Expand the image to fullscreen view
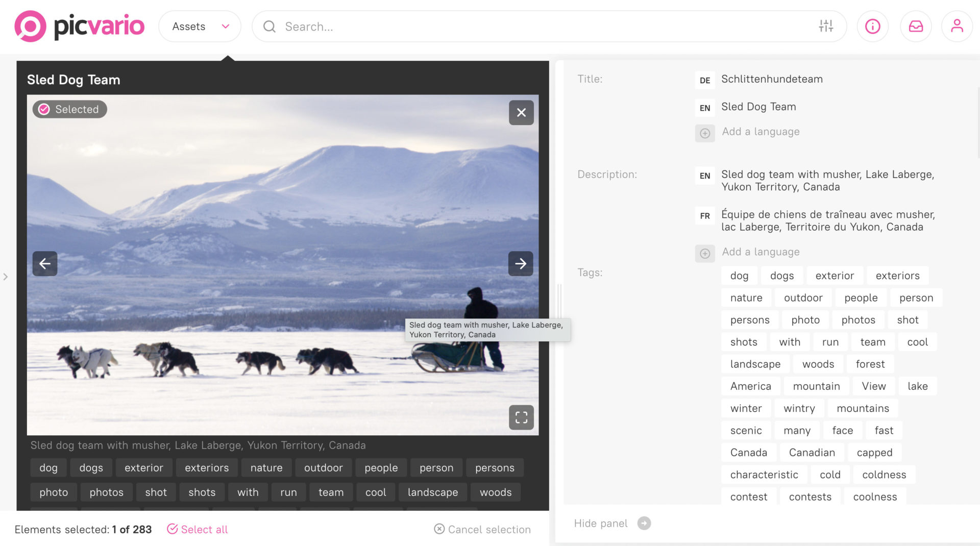 [x=522, y=417]
